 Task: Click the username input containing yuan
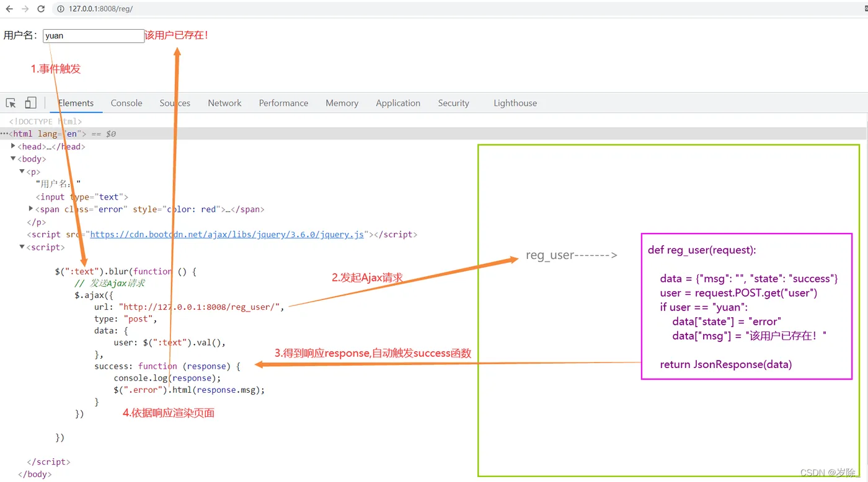click(94, 36)
